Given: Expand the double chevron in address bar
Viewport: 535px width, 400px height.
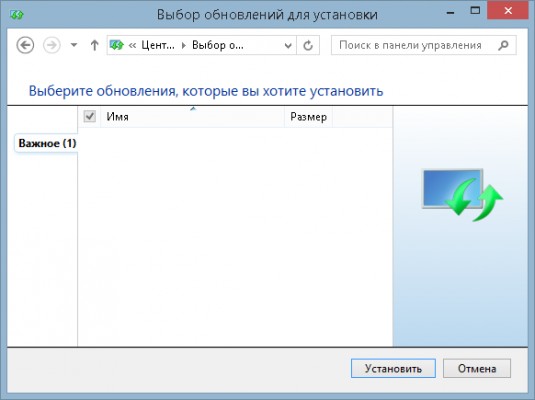Looking at the screenshot, I should point(132,45).
